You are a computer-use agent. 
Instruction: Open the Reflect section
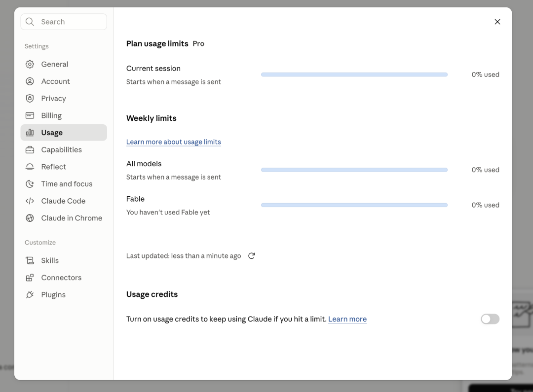click(64, 167)
